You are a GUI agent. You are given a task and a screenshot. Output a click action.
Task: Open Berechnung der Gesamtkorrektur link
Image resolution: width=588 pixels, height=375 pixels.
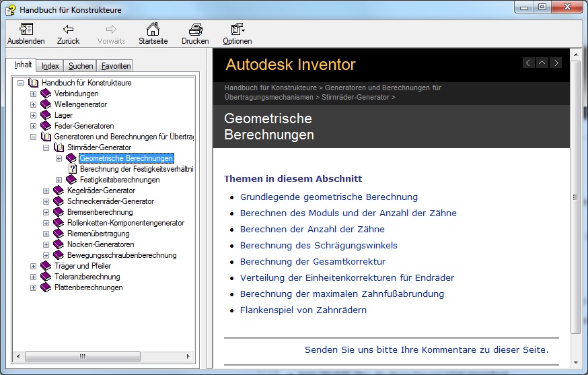[313, 261]
